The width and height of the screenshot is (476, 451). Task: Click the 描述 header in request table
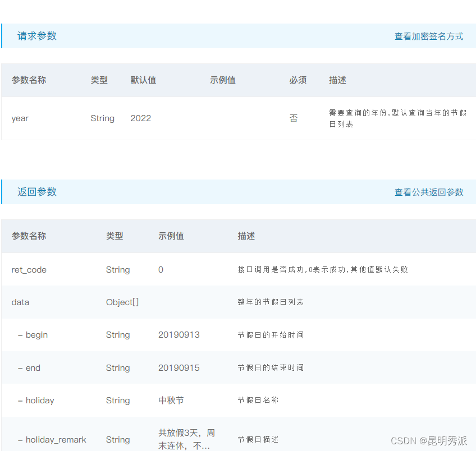[x=337, y=80]
